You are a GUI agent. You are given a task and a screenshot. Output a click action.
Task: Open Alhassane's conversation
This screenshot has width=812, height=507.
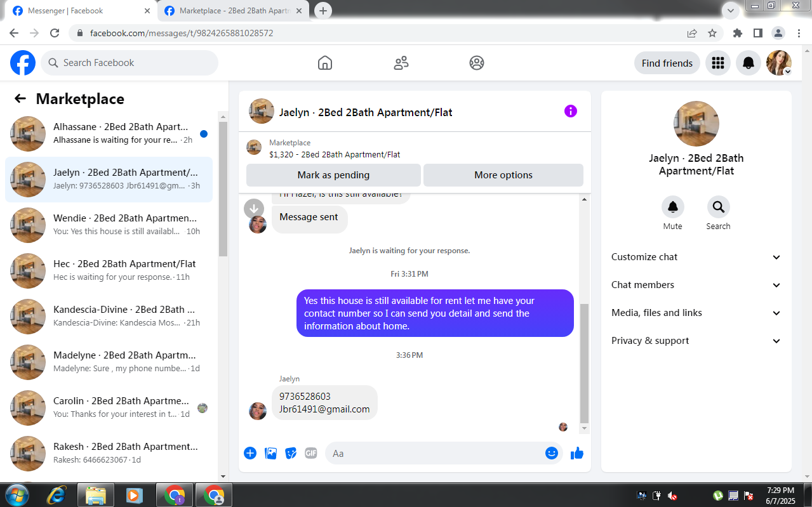click(109, 134)
